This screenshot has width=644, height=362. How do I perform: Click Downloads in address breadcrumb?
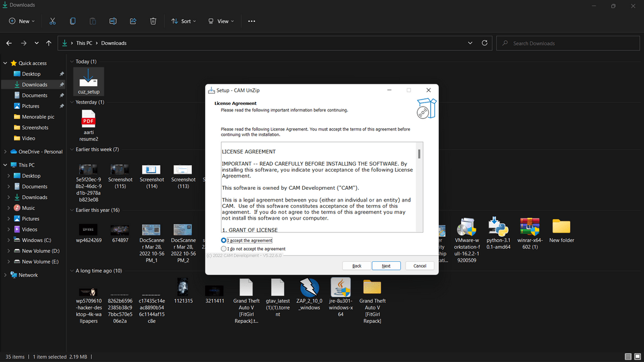tap(114, 43)
